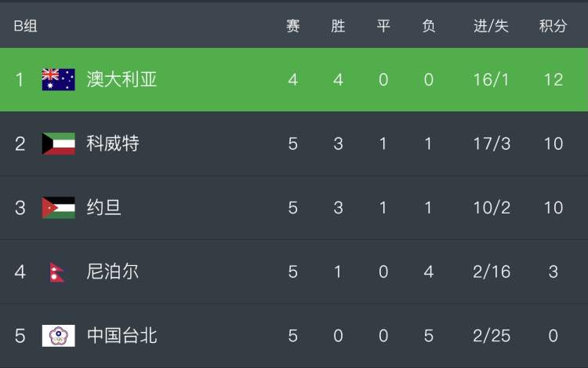Click the rank number 5 row marker

(20, 336)
